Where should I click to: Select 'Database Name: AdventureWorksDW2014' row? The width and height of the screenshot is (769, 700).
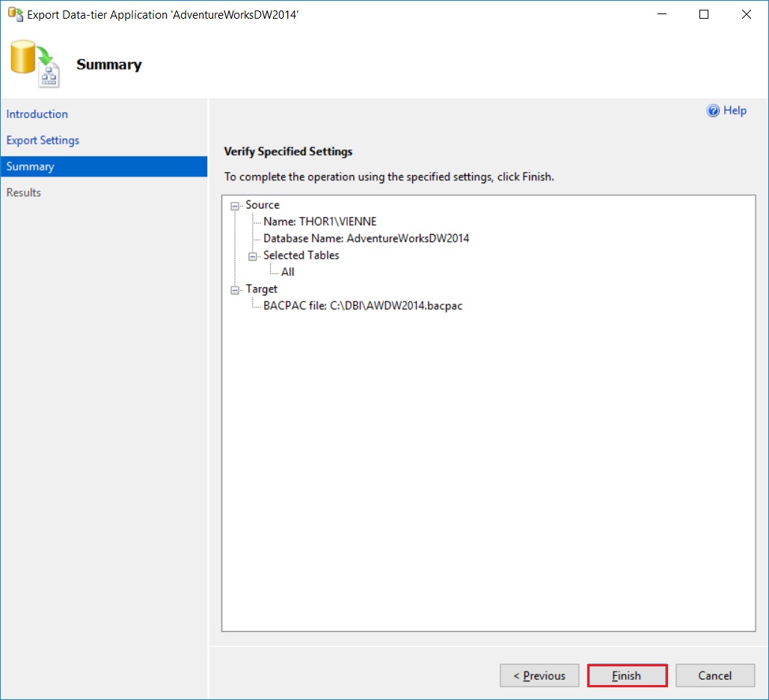(366, 239)
